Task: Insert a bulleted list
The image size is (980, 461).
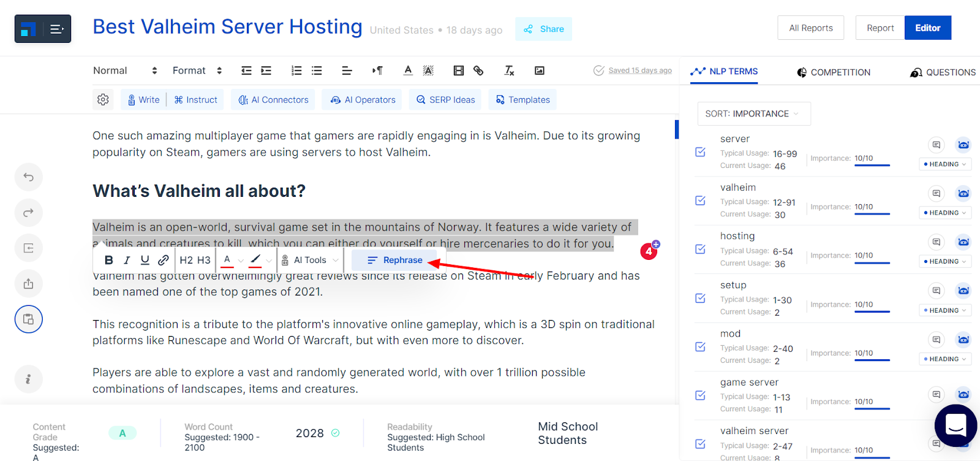Action: tap(317, 70)
